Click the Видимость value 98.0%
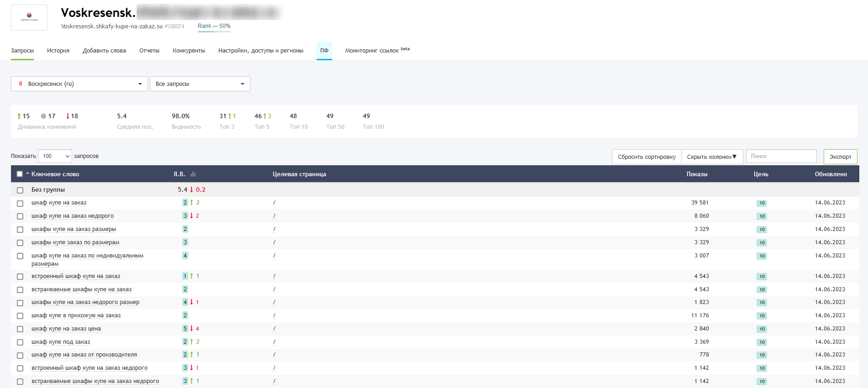This screenshot has height=388, width=868. [180, 116]
